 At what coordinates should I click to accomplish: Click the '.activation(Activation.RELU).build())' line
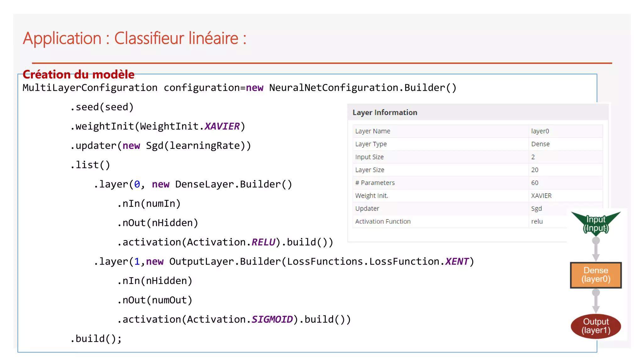click(225, 242)
